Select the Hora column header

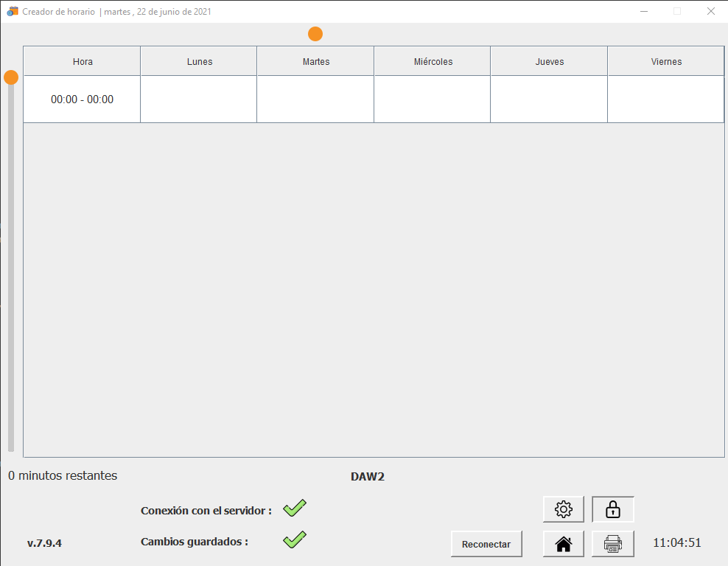(83, 62)
